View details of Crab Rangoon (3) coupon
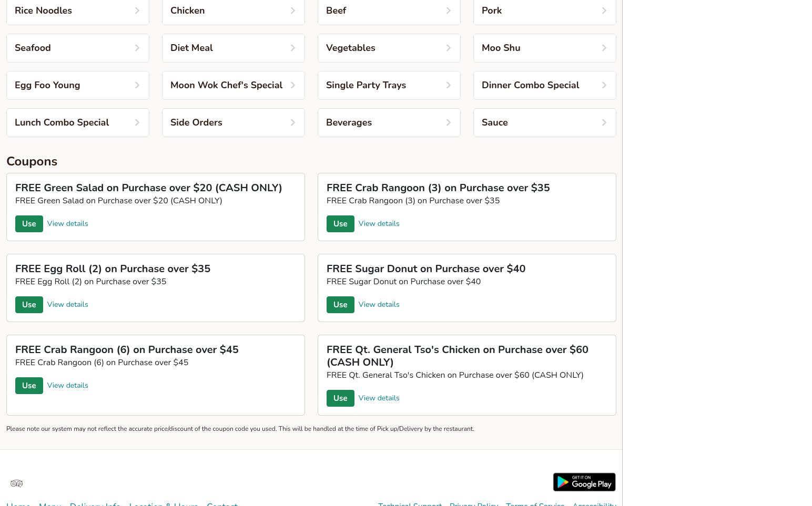 pyautogui.click(x=379, y=224)
